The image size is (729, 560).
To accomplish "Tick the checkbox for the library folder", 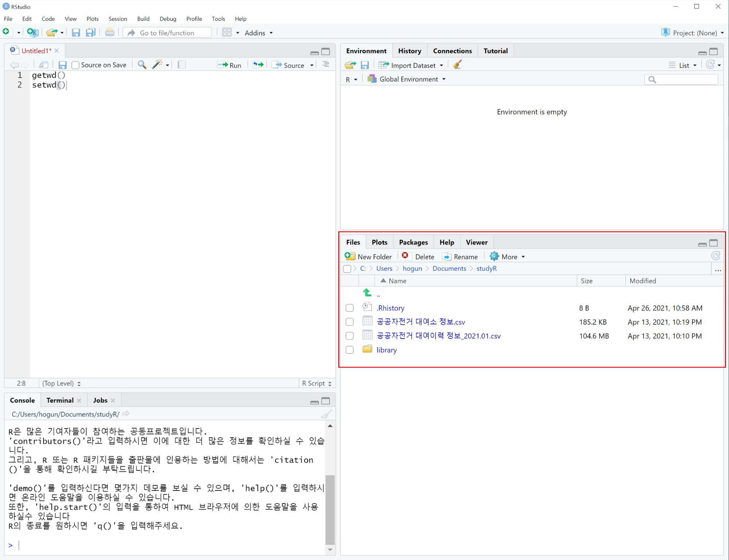I will coord(350,350).
